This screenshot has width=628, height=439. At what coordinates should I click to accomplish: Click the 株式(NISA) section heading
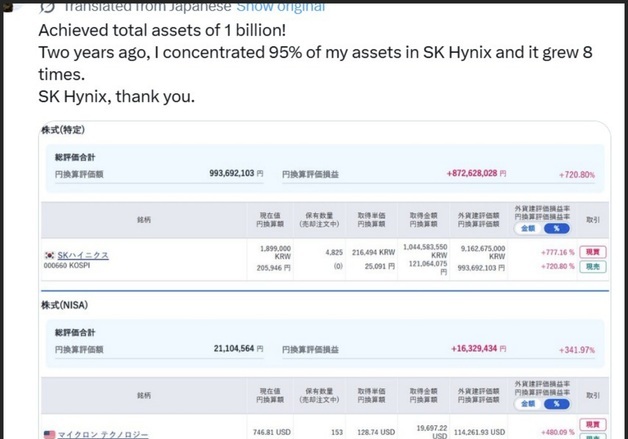64,305
